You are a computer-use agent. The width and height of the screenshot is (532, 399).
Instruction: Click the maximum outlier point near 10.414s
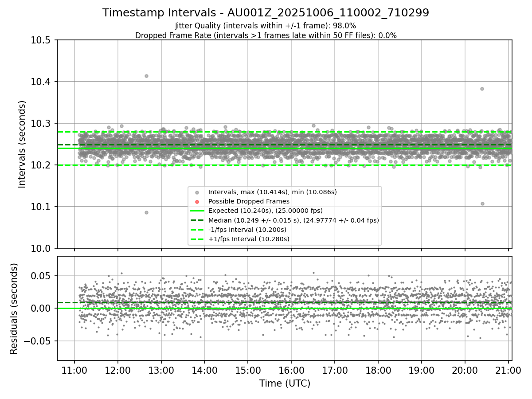click(x=146, y=76)
